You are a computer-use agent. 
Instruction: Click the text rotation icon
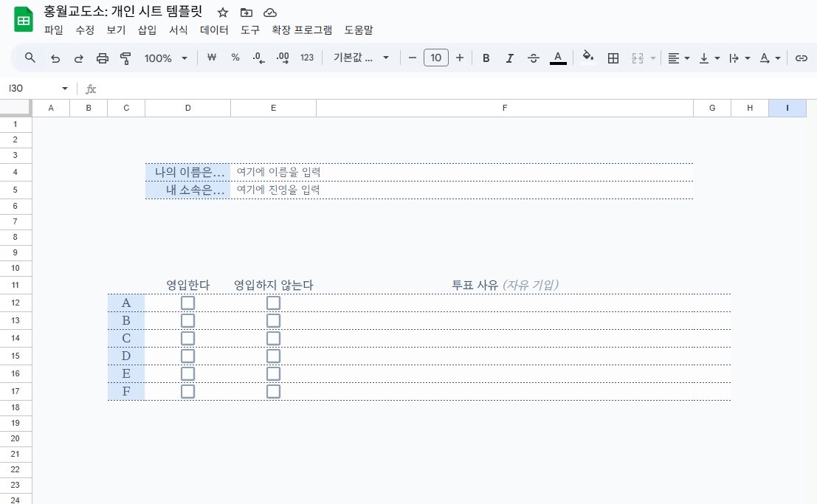click(x=765, y=58)
